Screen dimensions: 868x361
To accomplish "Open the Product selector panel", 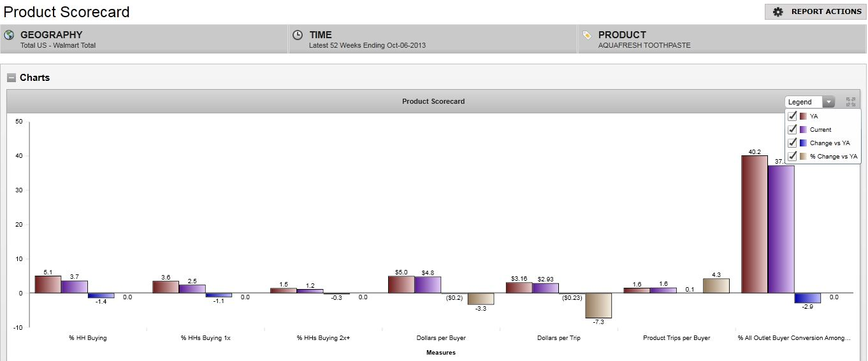I will 722,39.
